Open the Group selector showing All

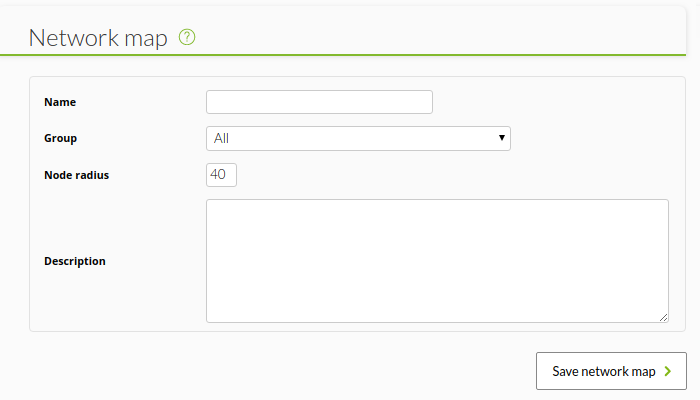click(x=358, y=138)
